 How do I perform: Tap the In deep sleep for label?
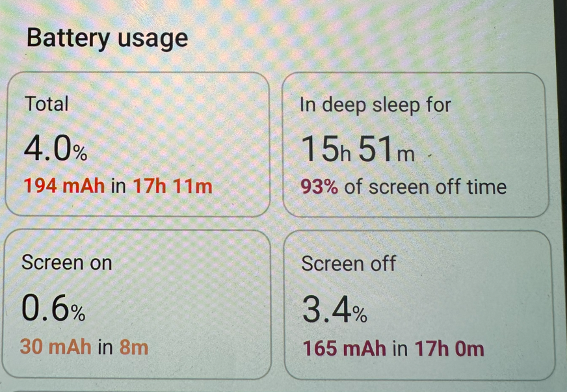coord(375,104)
